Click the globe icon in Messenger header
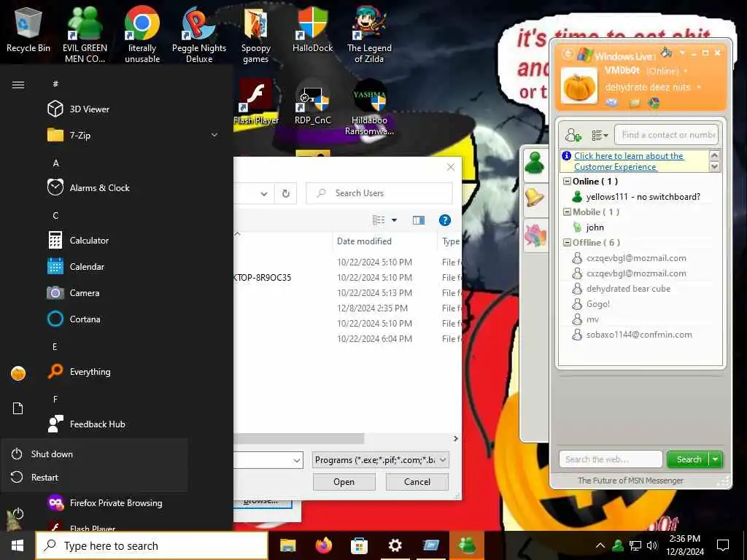747x560 pixels. (654, 102)
